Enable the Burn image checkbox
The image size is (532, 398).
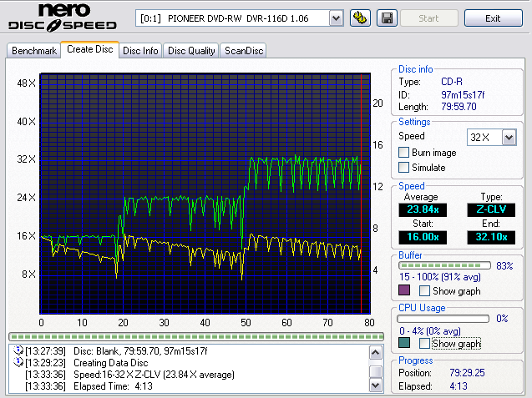[x=404, y=153]
